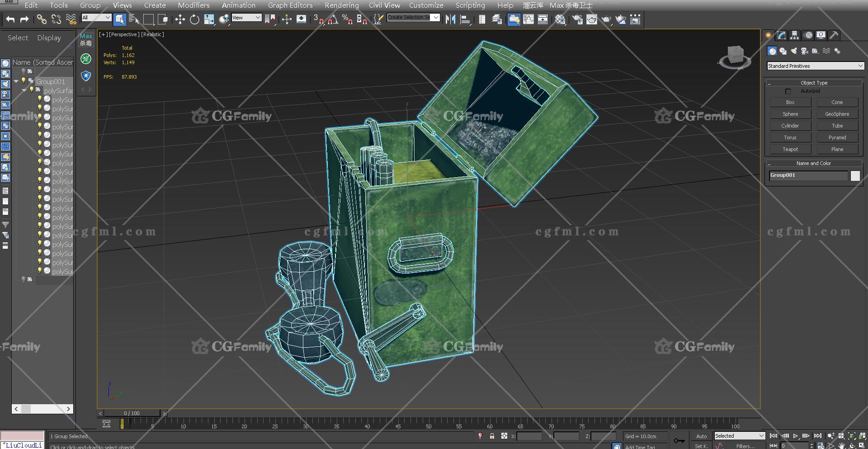
Task: Select the Select and Link tool
Action: coord(42,19)
